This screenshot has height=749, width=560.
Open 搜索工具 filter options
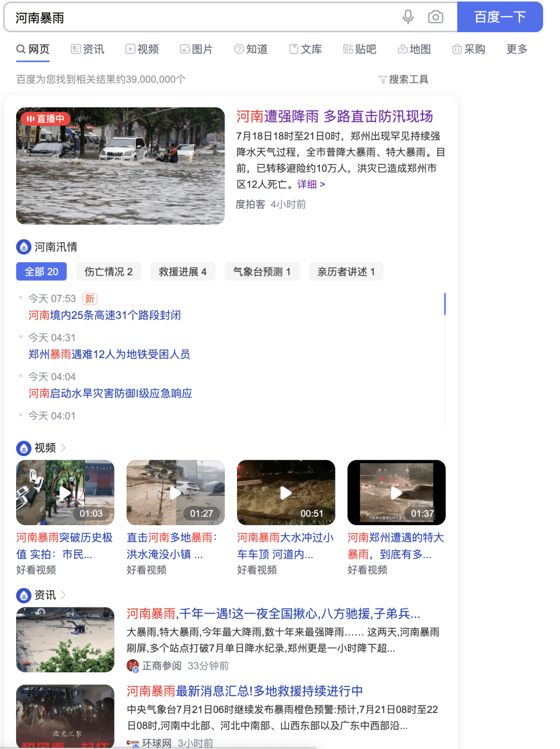tap(404, 79)
